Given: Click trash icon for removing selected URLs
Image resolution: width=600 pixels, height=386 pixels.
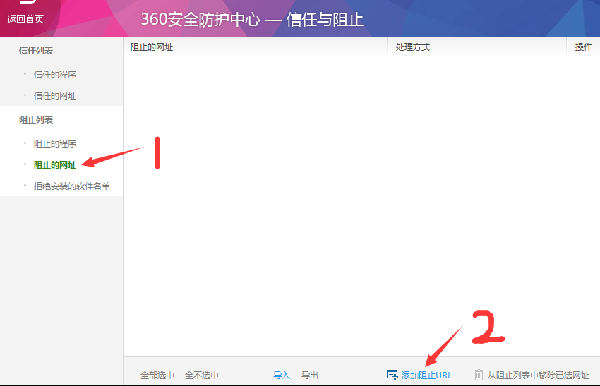Looking at the screenshot, I should 478,374.
